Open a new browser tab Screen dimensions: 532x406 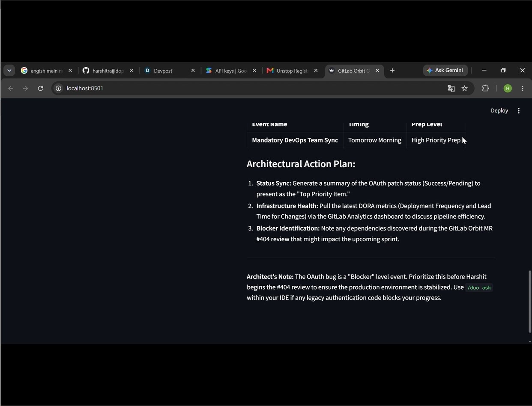[x=392, y=71]
